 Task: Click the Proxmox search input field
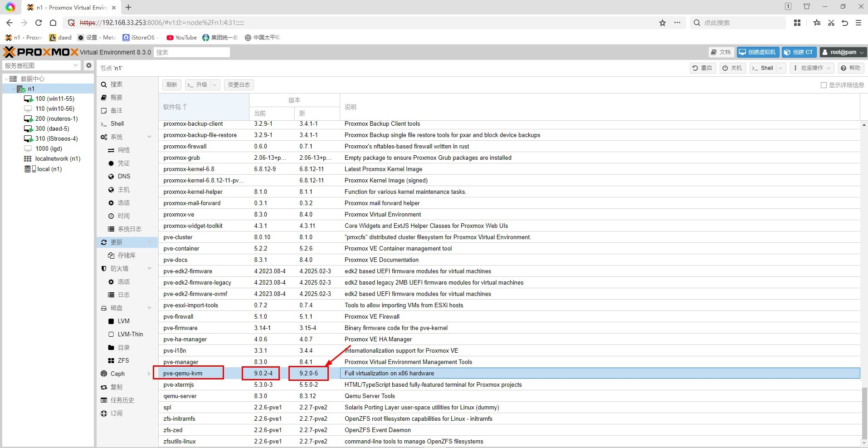(192, 52)
